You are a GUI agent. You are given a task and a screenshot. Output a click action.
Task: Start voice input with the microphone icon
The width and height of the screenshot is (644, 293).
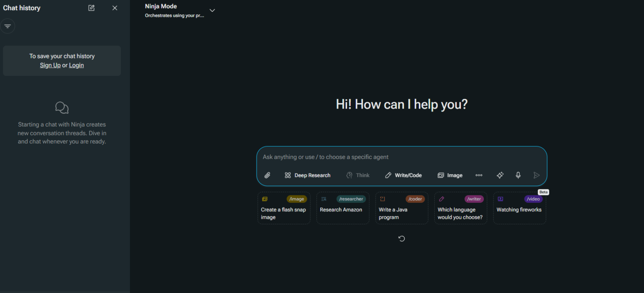518,175
